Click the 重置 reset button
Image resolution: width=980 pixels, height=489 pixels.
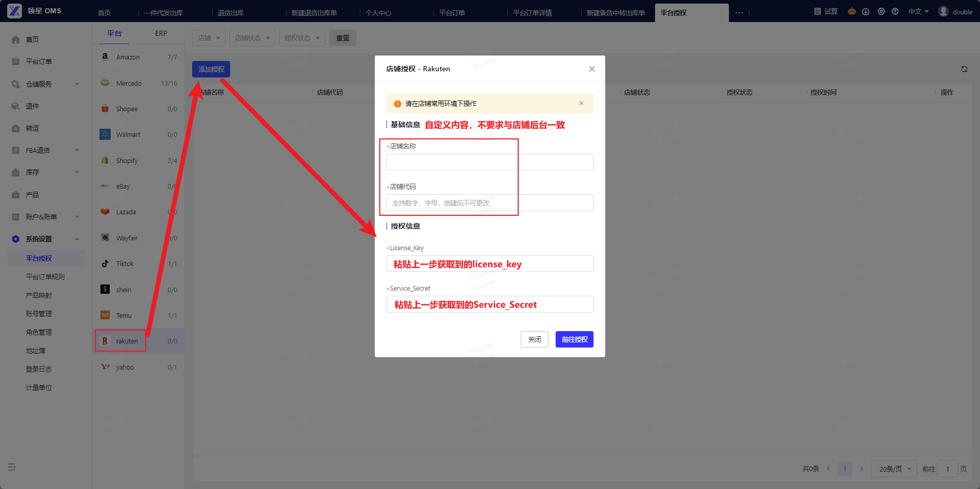coord(343,38)
